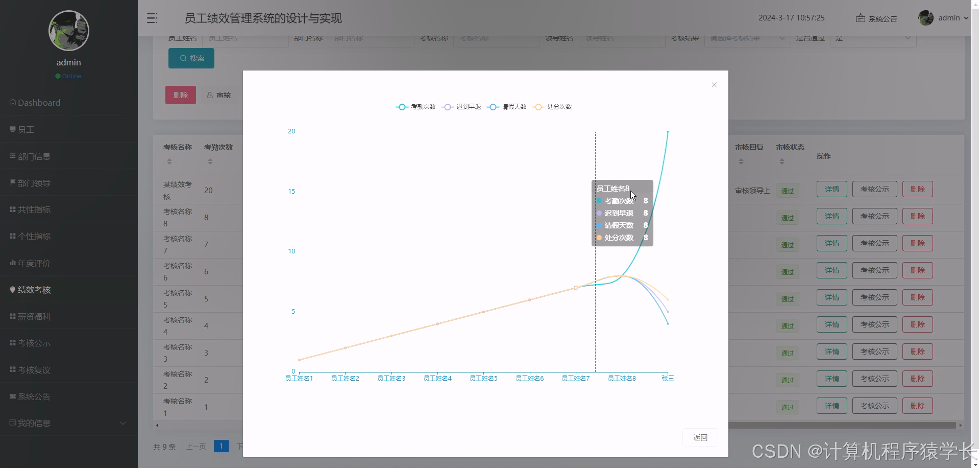This screenshot has width=980, height=468.
Task: Click 删除 in 考核名称6 row
Action: [x=918, y=270]
